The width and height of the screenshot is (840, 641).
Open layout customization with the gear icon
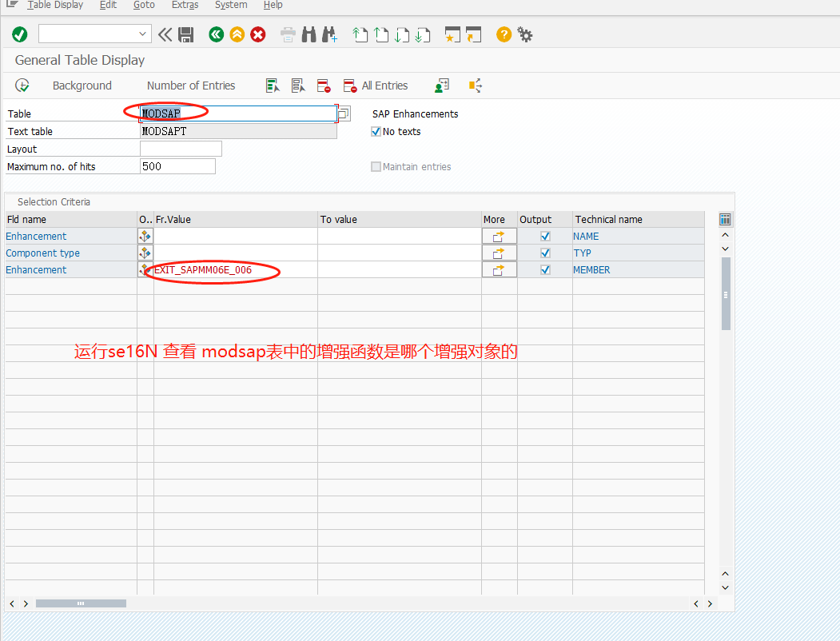click(x=525, y=34)
